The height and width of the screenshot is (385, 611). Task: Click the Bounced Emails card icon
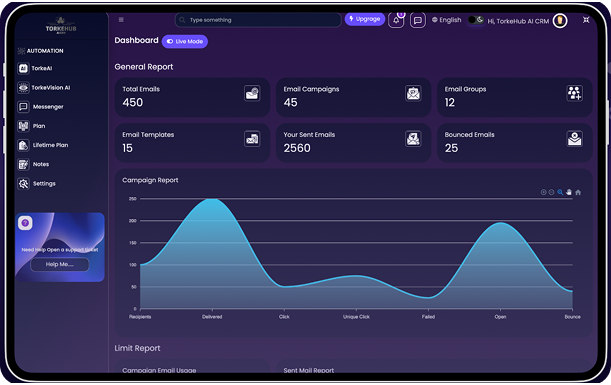[574, 139]
